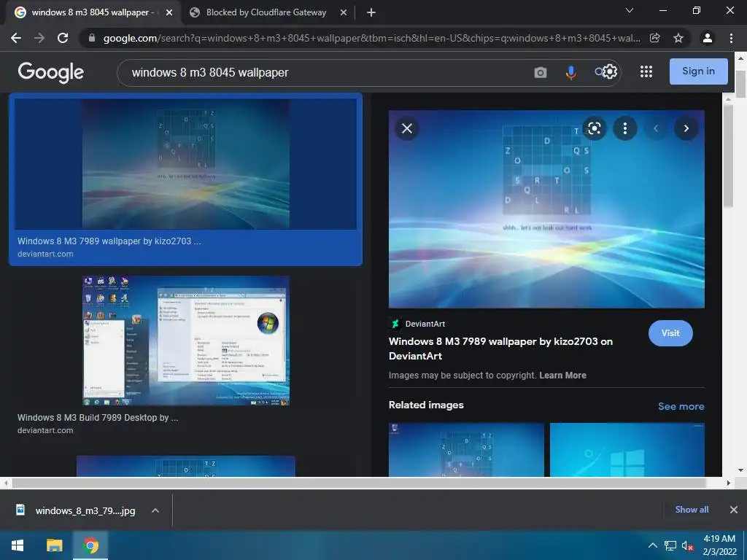Go forward with the forward arrow
The width and height of the screenshot is (747, 560).
point(39,38)
